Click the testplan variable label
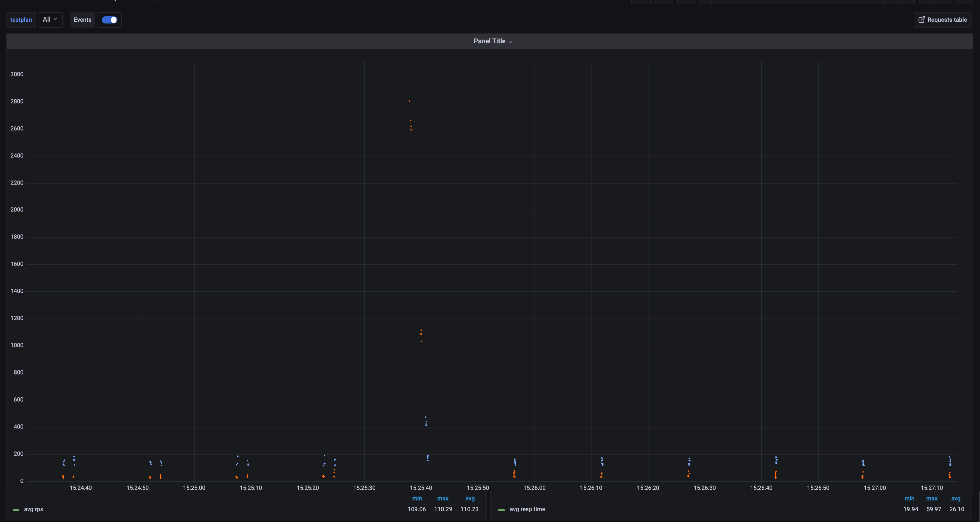Image resolution: width=980 pixels, height=522 pixels. pos(21,20)
